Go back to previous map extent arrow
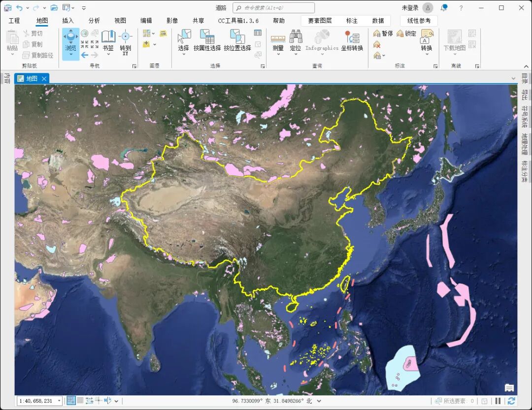 85,55
